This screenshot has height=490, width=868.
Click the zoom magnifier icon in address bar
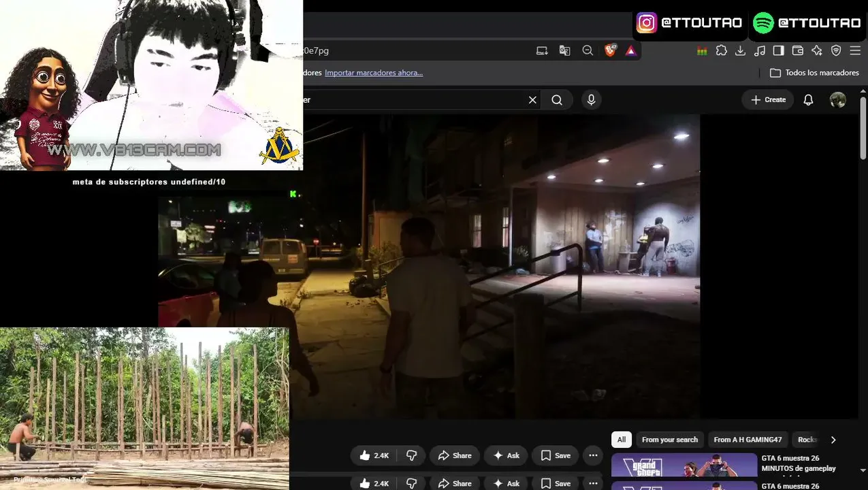pos(588,50)
